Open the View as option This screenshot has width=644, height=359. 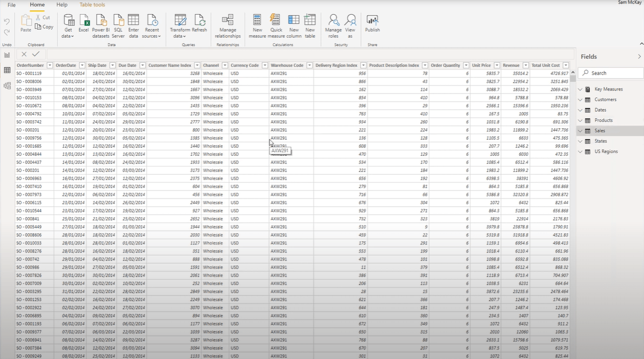point(350,26)
